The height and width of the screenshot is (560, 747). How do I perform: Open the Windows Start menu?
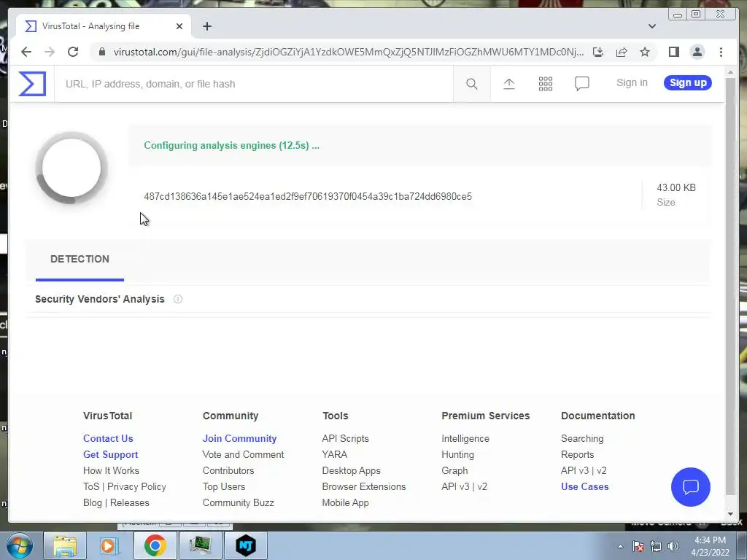20,545
